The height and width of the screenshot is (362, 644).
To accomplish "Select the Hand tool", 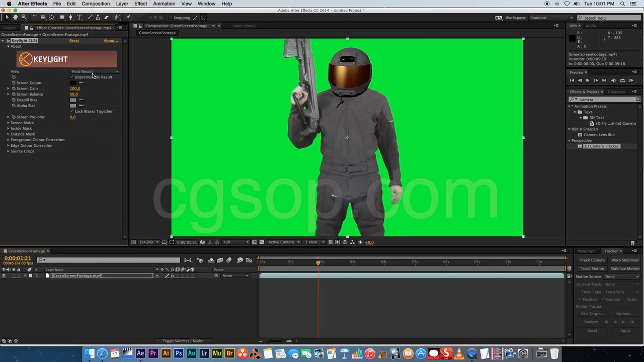I will click(x=15, y=18).
